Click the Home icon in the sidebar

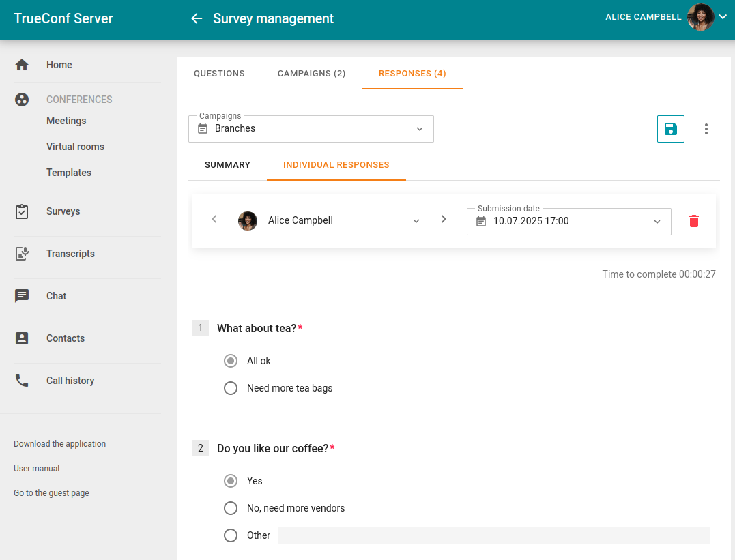pyautogui.click(x=22, y=65)
